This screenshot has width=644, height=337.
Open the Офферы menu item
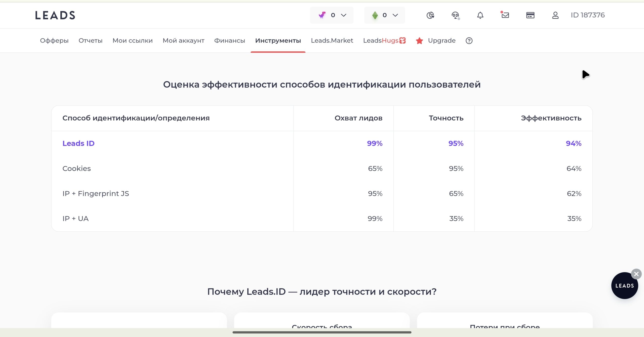pos(54,40)
